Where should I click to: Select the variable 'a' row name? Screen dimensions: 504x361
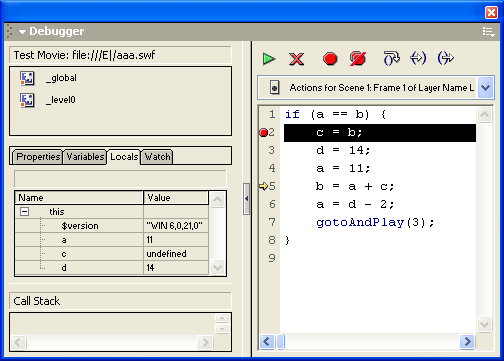pos(64,240)
